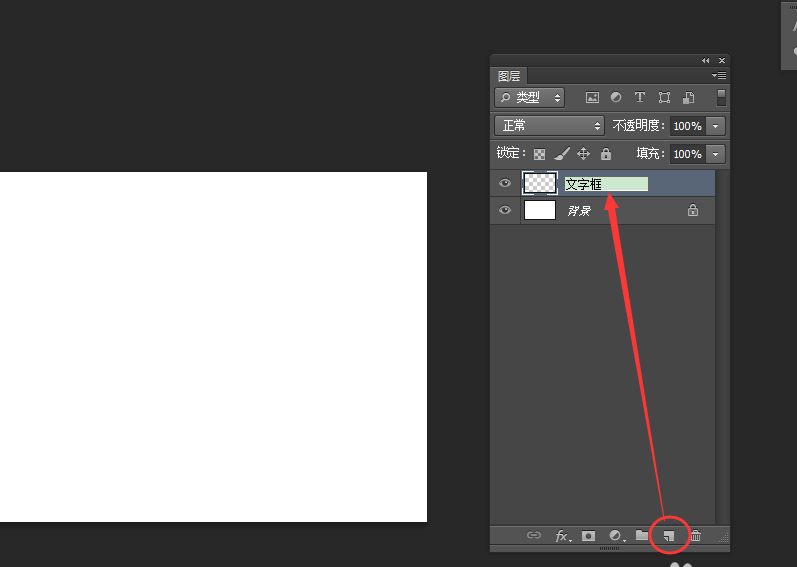Click the 文字框 layer name field
797x567 pixels.
(606, 184)
